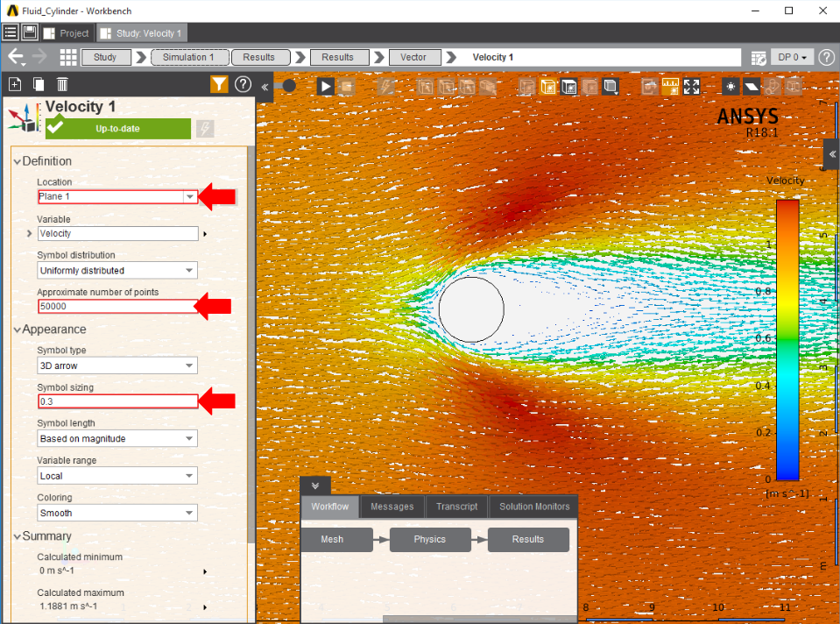Open the Messages tab
This screenshot has width=840, height=624.
click(x=392, y=507)
